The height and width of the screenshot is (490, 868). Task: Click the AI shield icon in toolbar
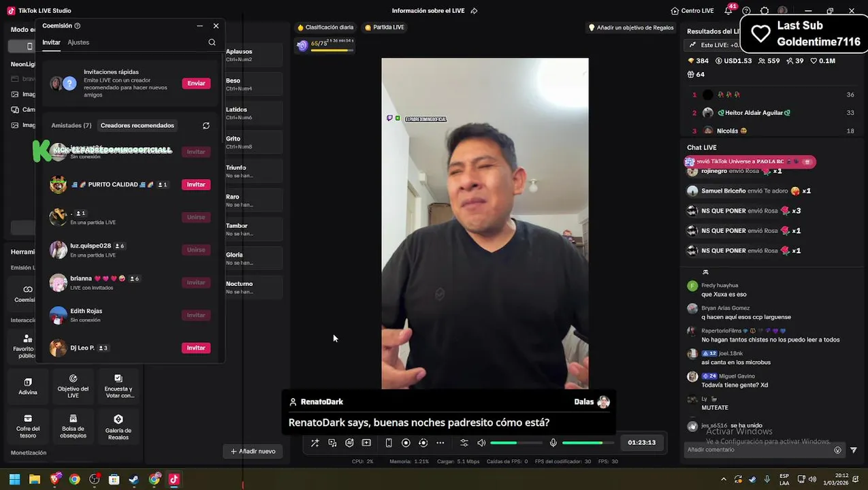pos(349,443)
